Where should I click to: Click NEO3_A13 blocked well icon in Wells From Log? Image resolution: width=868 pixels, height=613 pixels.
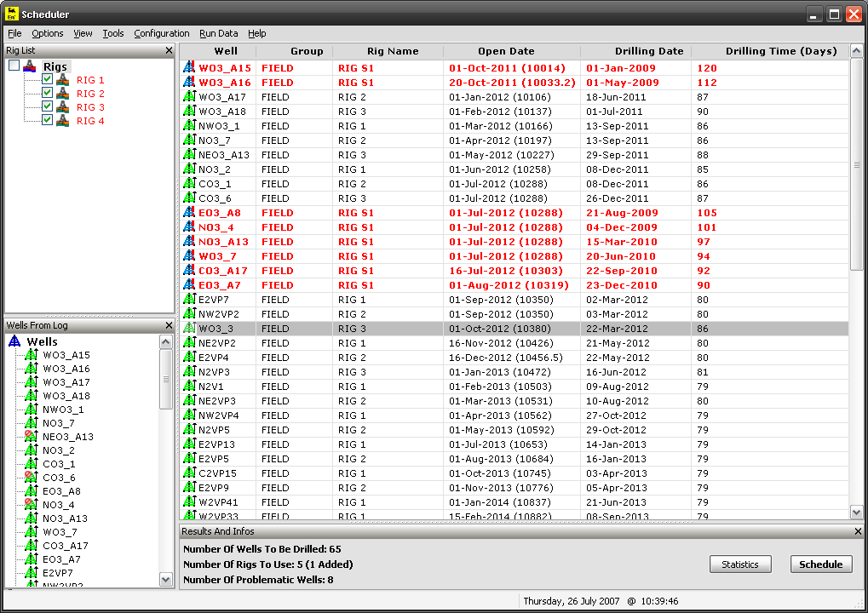(x=31, y=437)
